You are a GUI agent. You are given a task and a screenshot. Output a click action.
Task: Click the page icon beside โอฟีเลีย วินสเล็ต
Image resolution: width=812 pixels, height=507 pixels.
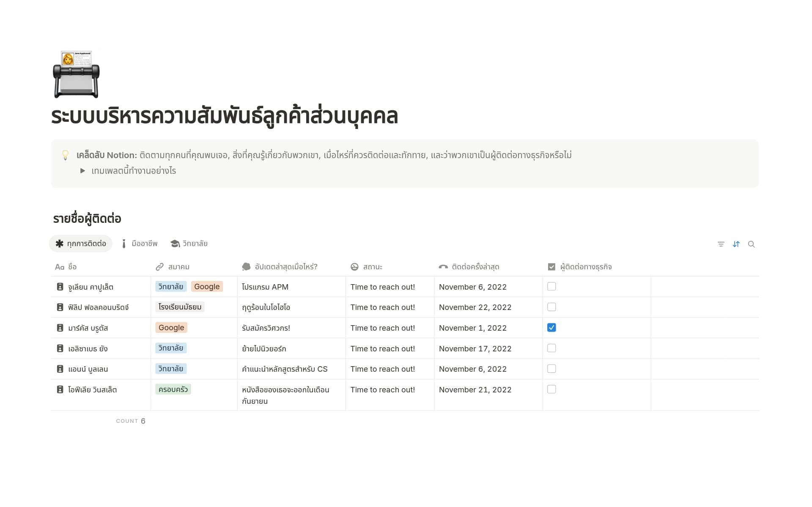60,389
